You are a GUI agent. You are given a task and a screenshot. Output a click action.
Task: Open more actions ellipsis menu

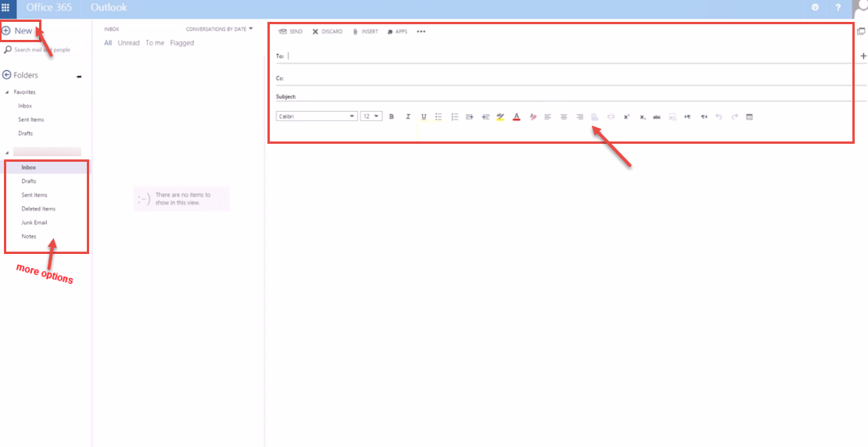click(421, 31)
